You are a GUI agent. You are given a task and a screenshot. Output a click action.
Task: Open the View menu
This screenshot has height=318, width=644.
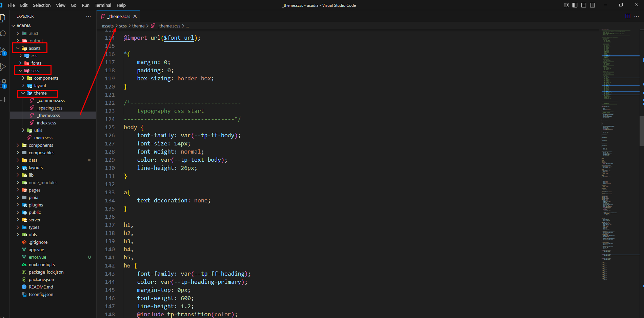pos(61,5)
